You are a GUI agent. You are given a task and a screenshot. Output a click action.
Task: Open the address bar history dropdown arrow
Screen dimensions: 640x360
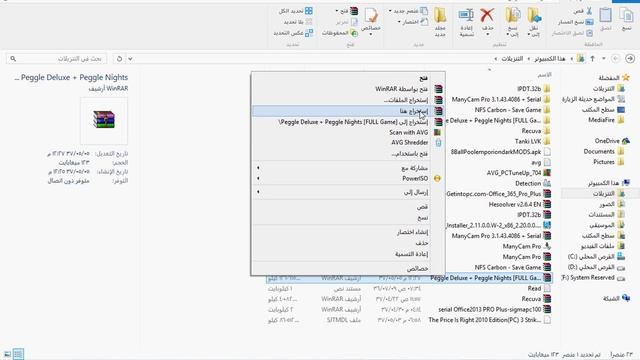tap(130, 59)
